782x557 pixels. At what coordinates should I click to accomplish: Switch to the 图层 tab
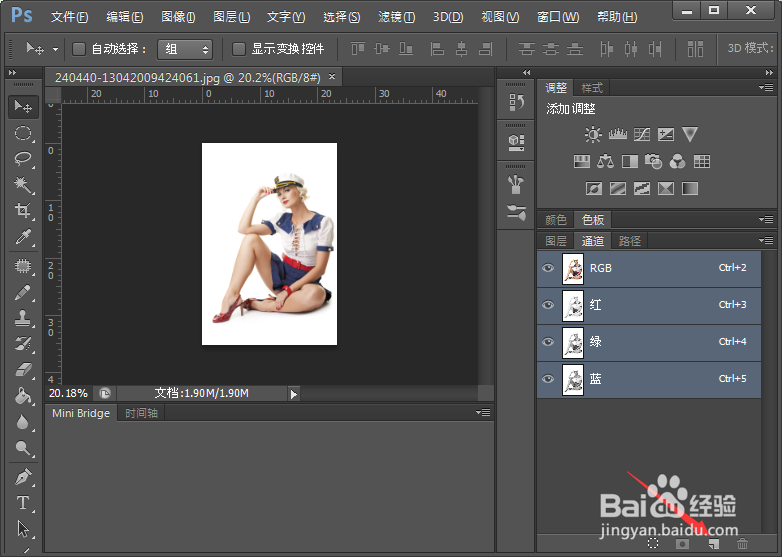[556, 241]
